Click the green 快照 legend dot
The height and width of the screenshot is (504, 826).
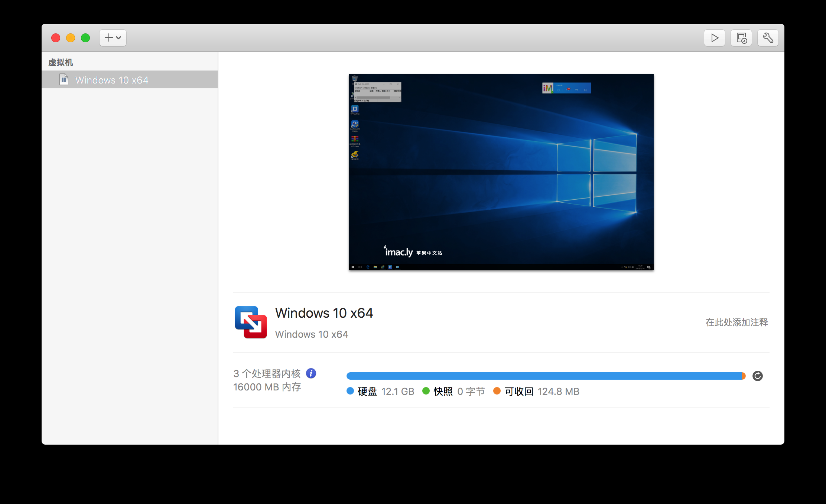point(426,391)
